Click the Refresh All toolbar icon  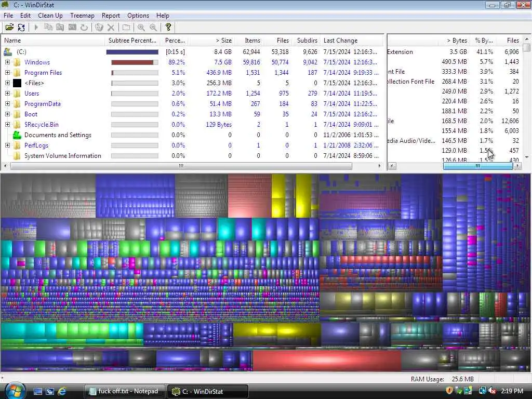21,28
